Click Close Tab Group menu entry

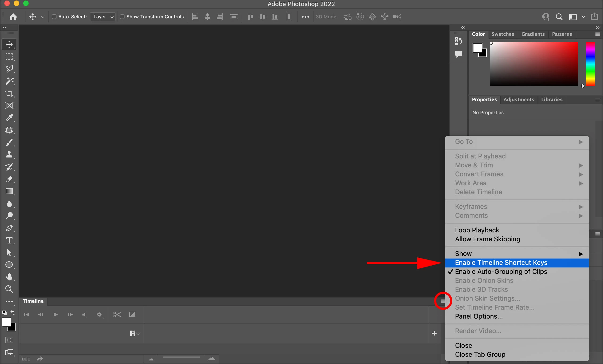click(x=480, y=354)
